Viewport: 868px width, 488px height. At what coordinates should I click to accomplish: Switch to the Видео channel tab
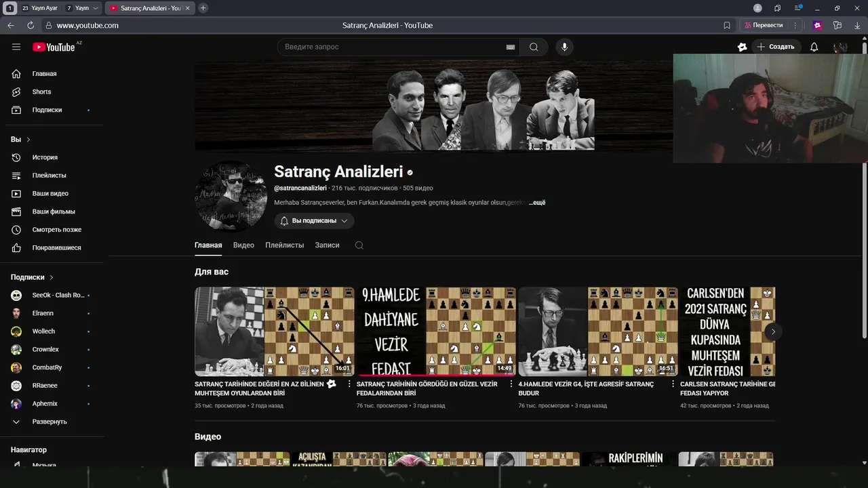click(243, 245)
